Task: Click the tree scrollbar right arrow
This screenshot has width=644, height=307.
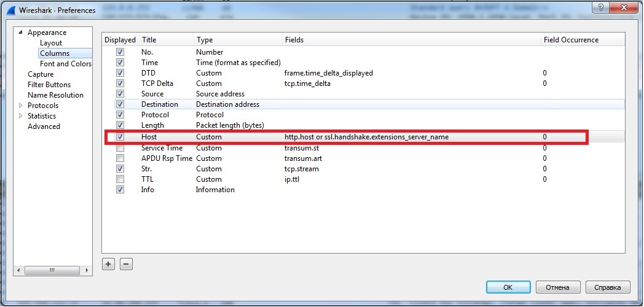Action: [87, 271]
